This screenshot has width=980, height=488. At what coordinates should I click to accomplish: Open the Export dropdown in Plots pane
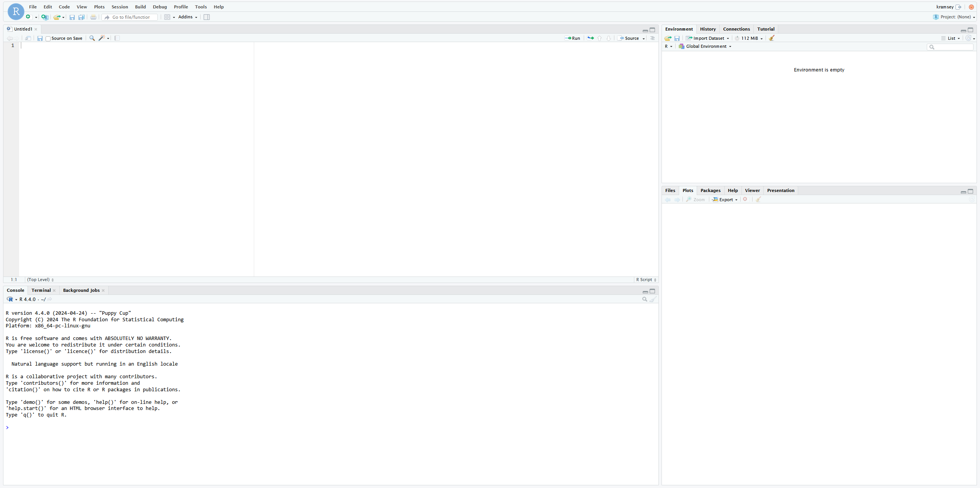tap(725, 200)
